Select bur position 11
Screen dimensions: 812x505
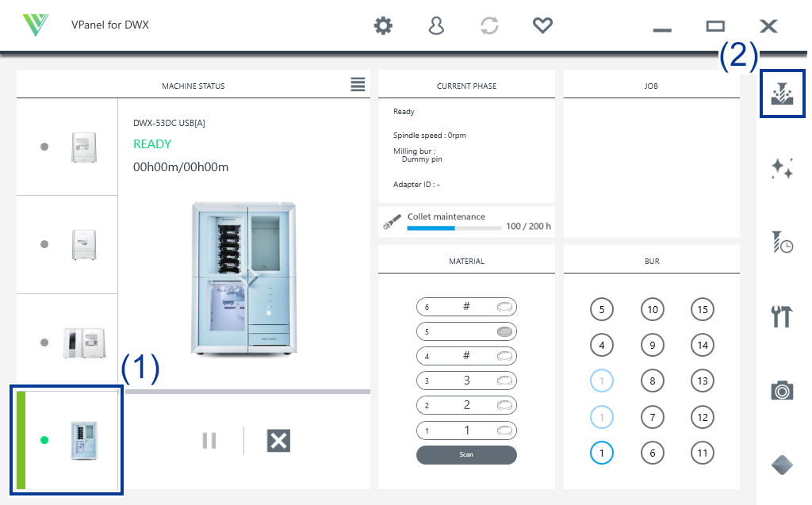[703, 453]
